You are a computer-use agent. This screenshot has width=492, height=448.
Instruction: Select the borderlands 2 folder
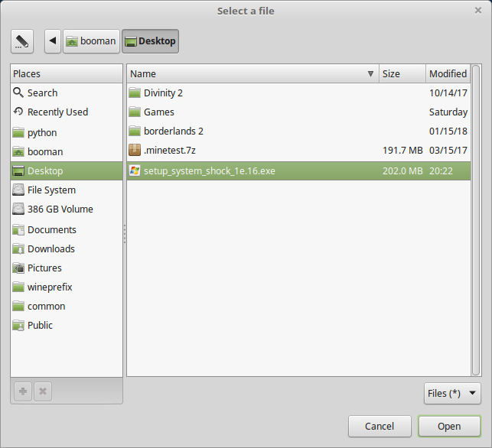pos(298,131)
